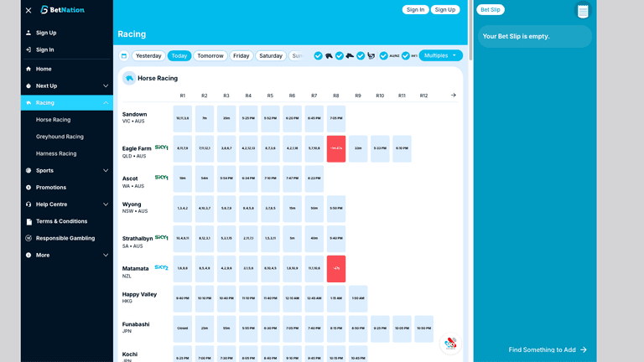This screenshot has width=644, height=362.
Task: Click Find Something to Add link
Action: [548, 349]
